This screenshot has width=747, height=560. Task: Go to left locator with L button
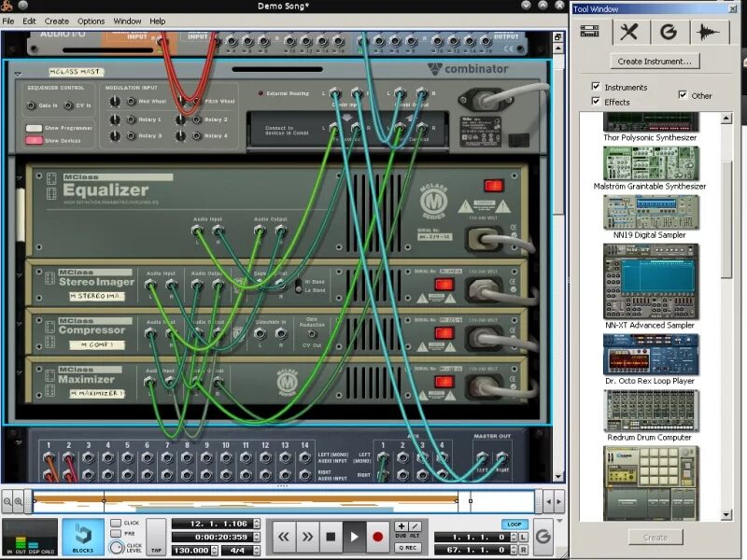tap(523, 538)
